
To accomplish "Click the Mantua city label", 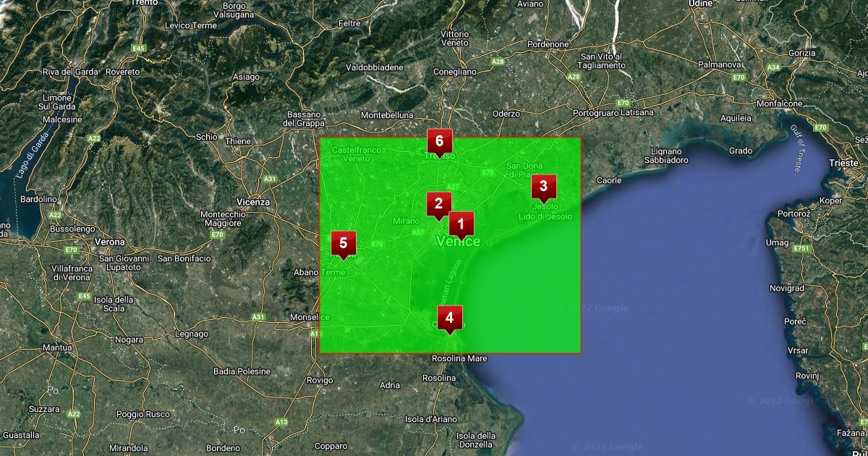I will point(57,347).
